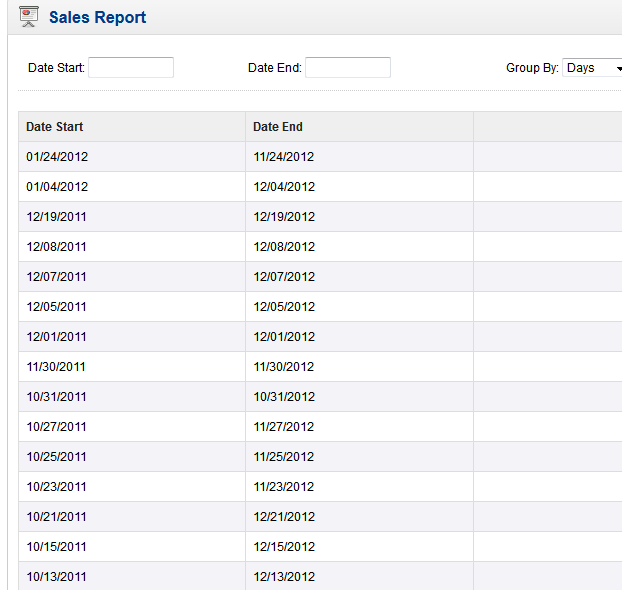
Task: Select the 12/19/2011 start date cell
Action: (x=132, y=217)
